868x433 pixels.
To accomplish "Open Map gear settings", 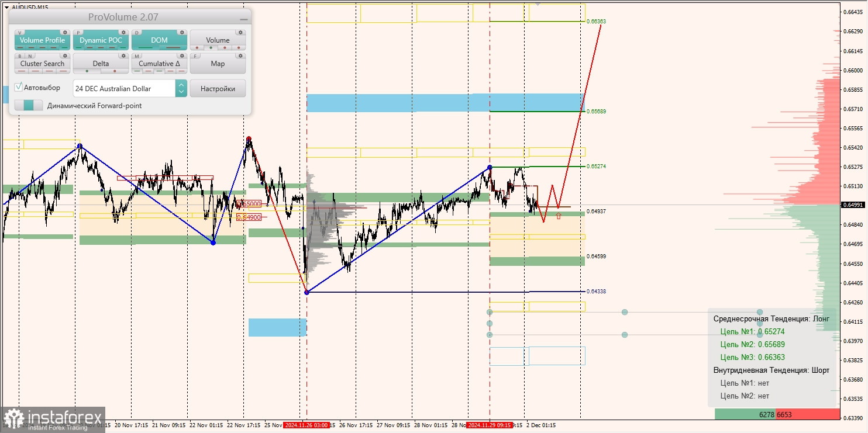I will pyautogui.click(x=240, y=56).
